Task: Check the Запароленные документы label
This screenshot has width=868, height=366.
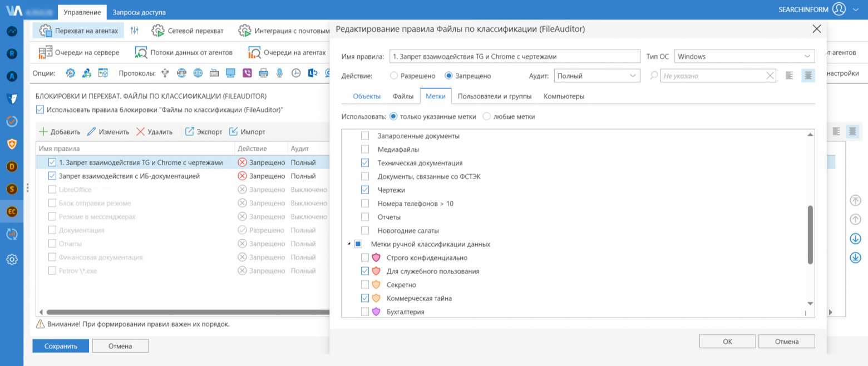Action: pos(365,136)
